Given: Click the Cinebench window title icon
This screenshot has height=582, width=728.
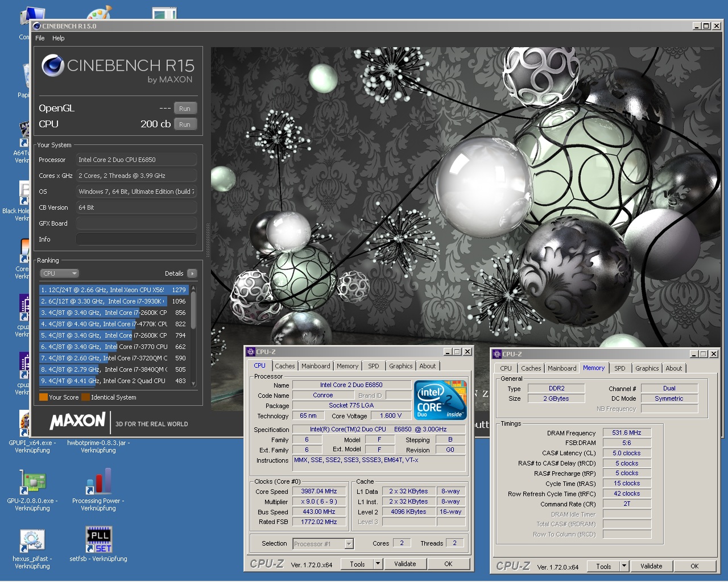Looking at the screenshot, I should [x=37, y=26].
